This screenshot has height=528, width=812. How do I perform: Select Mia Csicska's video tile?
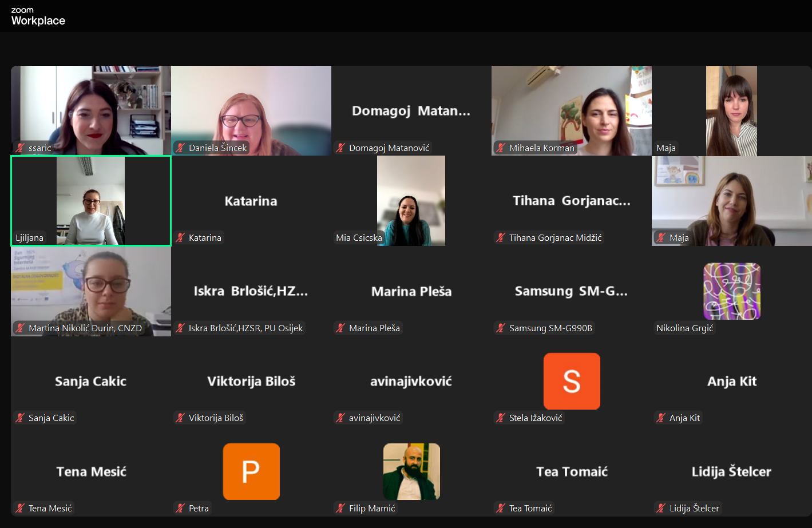point(411,201)
